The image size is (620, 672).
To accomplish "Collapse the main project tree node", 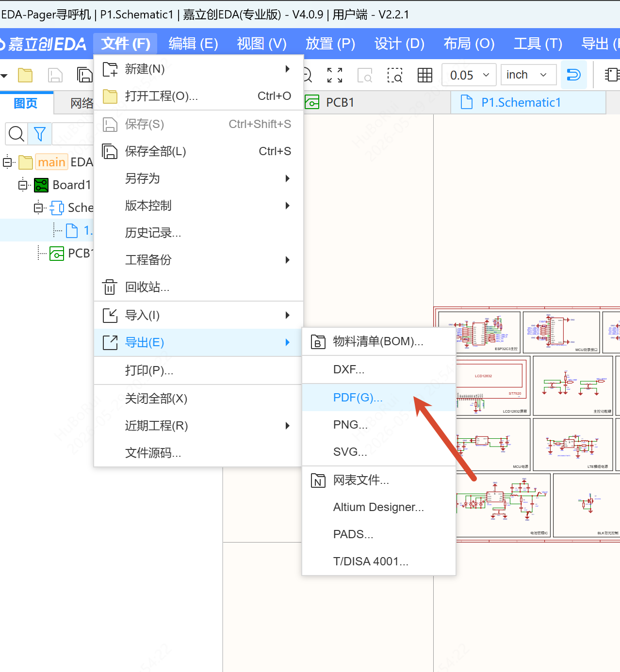I will 7,162.
